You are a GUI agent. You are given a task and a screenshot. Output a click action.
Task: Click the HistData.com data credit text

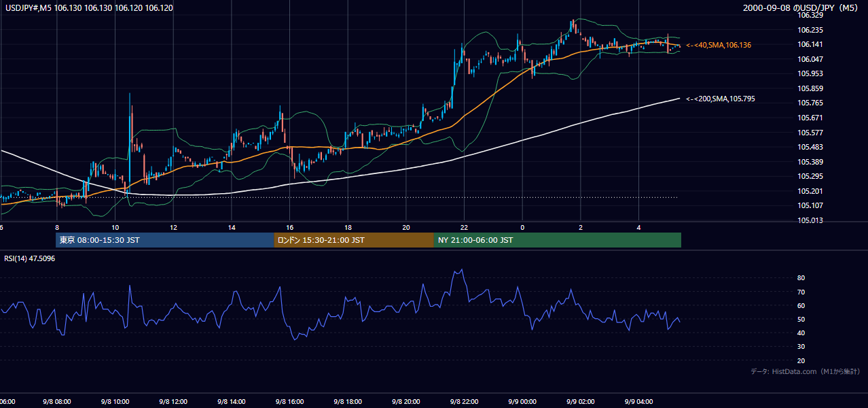coord(806,371)
